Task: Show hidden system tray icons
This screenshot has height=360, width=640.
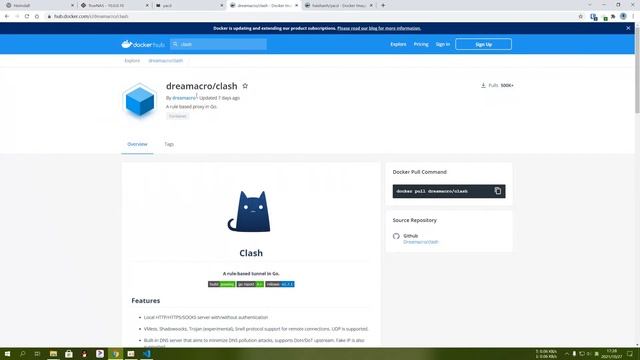Action: [567, 354]
